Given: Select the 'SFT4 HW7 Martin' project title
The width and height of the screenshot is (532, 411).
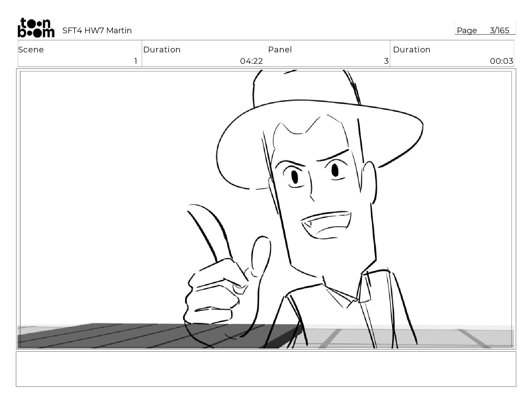Looking at the screenshot, I should (97, 31).
